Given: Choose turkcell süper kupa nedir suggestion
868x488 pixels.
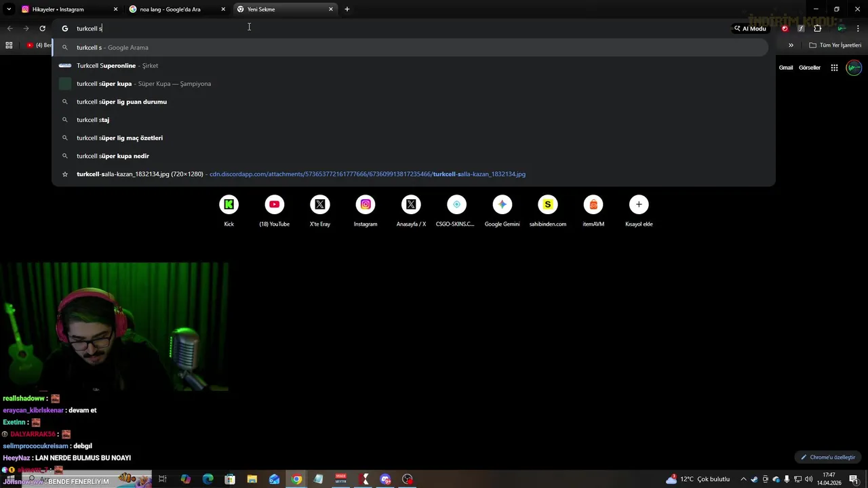Looking at the screenshot, I should click(410, 156).
